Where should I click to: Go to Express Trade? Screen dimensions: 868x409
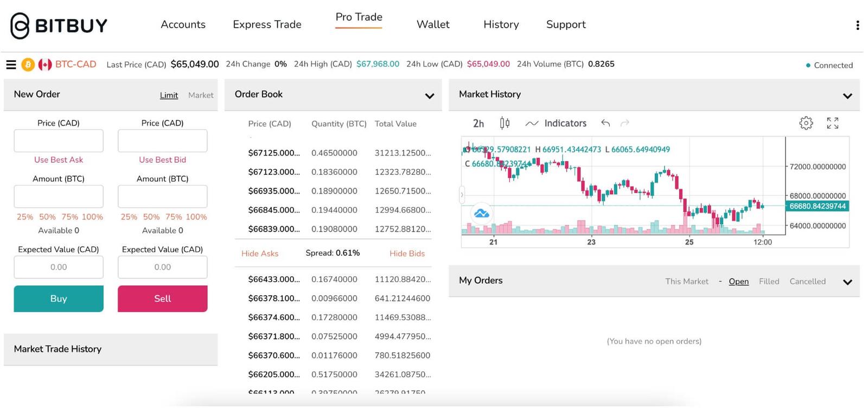267,24
